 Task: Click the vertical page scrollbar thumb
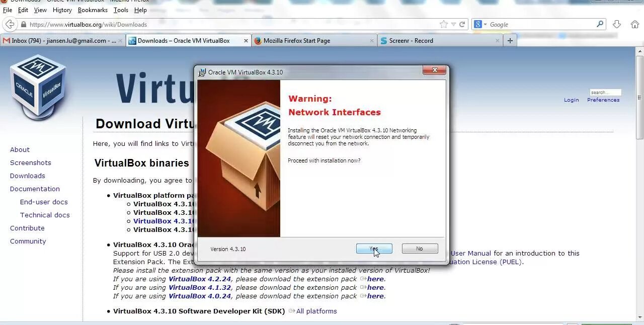(x=639, y=98)
